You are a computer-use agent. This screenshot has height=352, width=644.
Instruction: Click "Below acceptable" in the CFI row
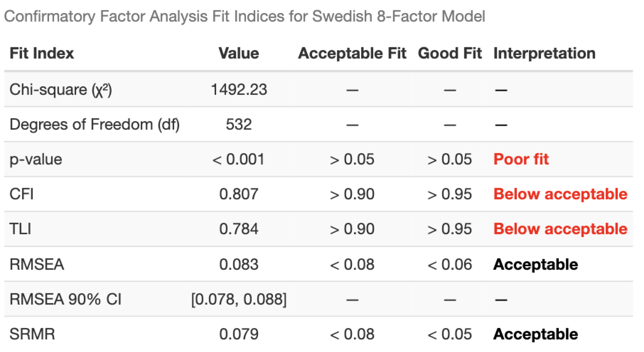point(560,194)
